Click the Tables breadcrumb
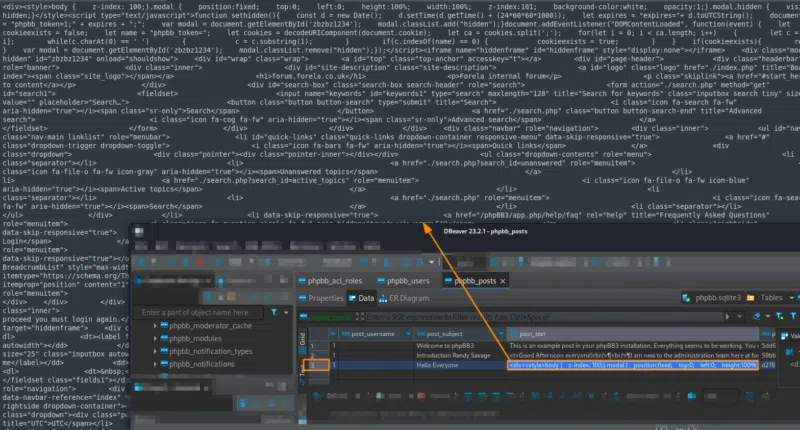 [766, 298]
